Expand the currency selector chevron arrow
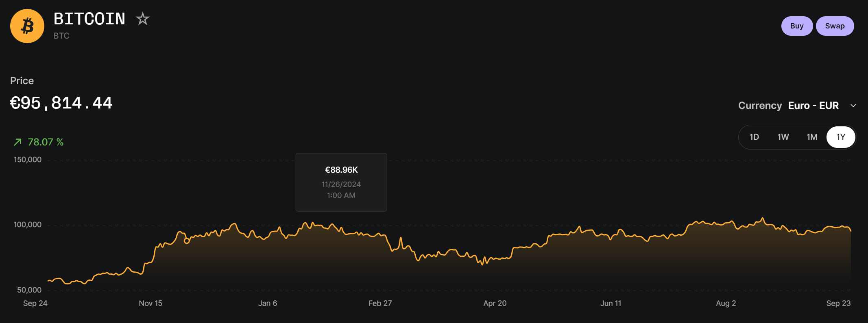Screen dimensions: 868x323 click(x=853, y=106)
